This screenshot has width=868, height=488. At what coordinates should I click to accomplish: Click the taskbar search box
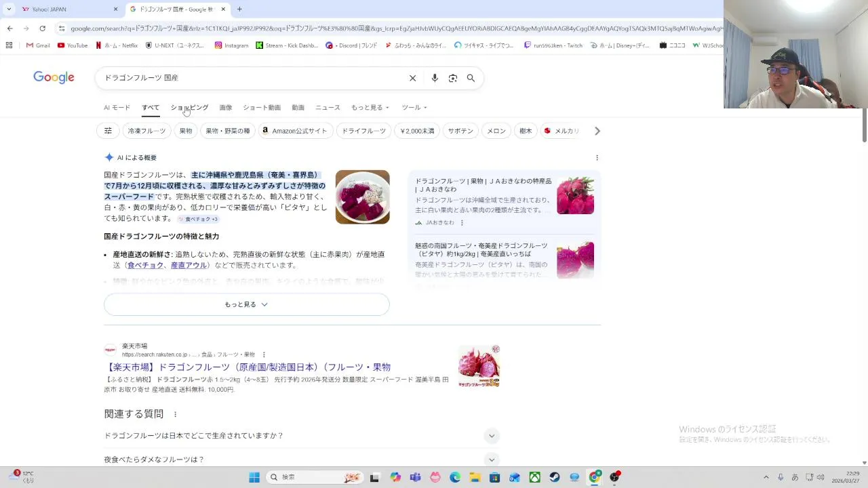click(315, 477)
